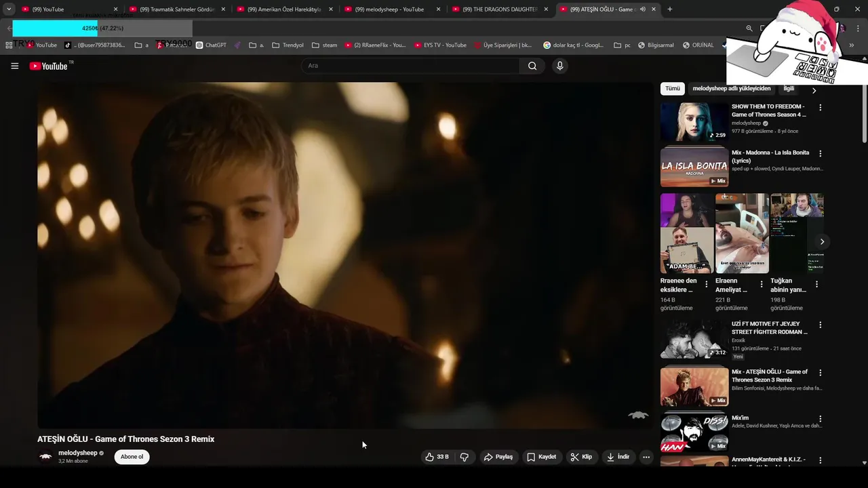
Task: Open options for UZİ FT MOTİVE video
Action: point(821,325)
